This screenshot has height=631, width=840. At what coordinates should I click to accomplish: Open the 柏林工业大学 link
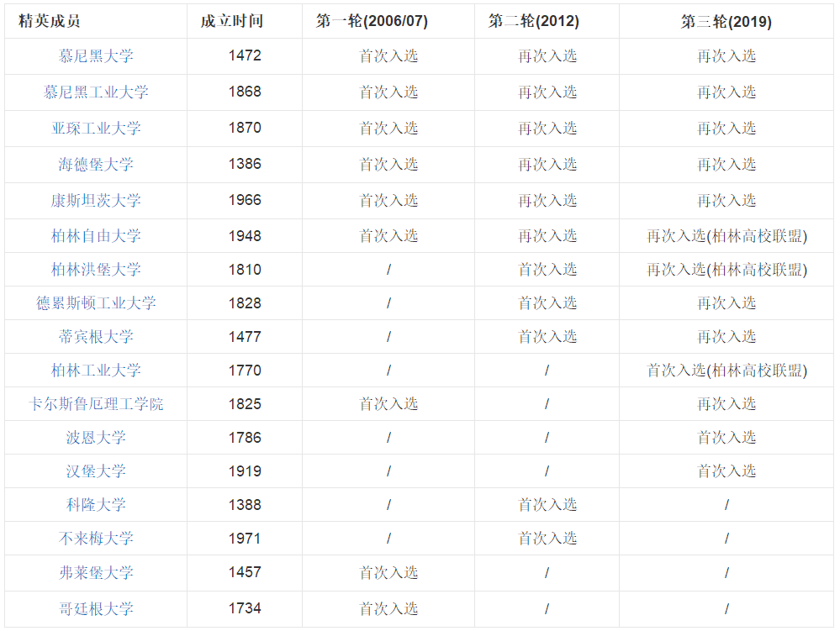[x=96, y=371]
